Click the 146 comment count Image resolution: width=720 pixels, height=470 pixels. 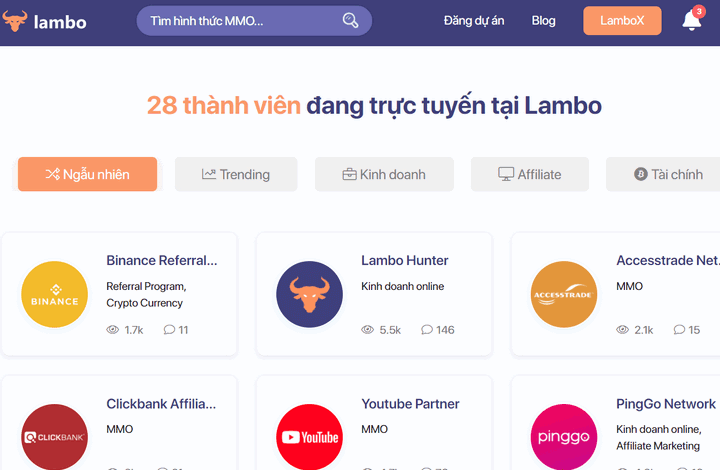pyautogui.click(x=445, y=330)
